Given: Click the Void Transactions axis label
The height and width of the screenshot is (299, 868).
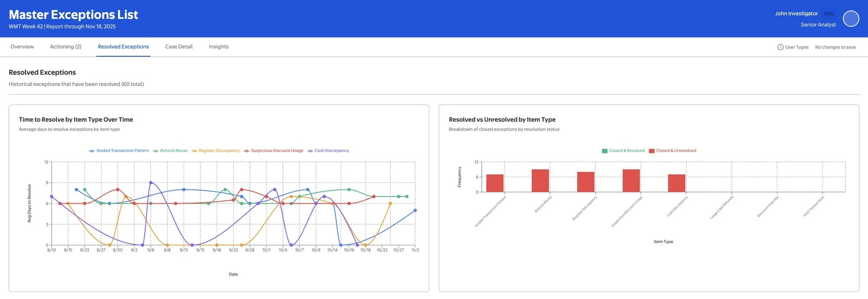Looking at the screenshot, I should (x=813, y=206).
